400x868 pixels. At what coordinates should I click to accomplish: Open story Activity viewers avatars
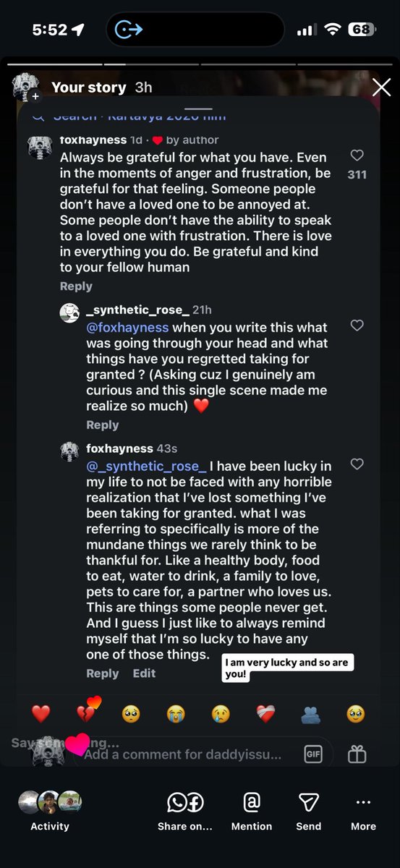click(x=50, y=802)
